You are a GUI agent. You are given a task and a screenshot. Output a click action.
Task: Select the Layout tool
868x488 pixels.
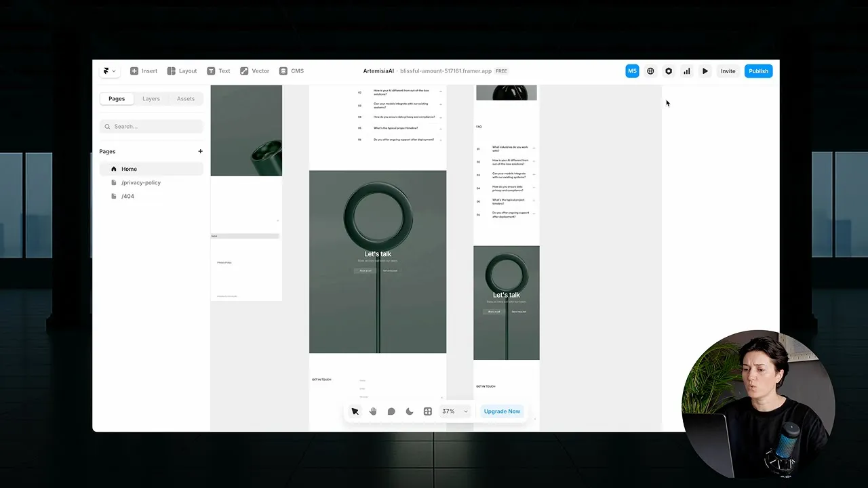(x=182, y=70)
